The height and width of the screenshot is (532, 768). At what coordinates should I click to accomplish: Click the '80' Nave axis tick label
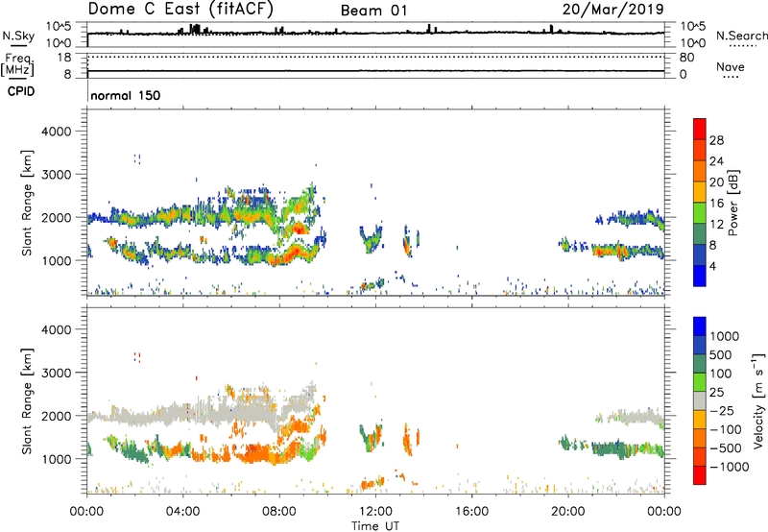(686, 58)
